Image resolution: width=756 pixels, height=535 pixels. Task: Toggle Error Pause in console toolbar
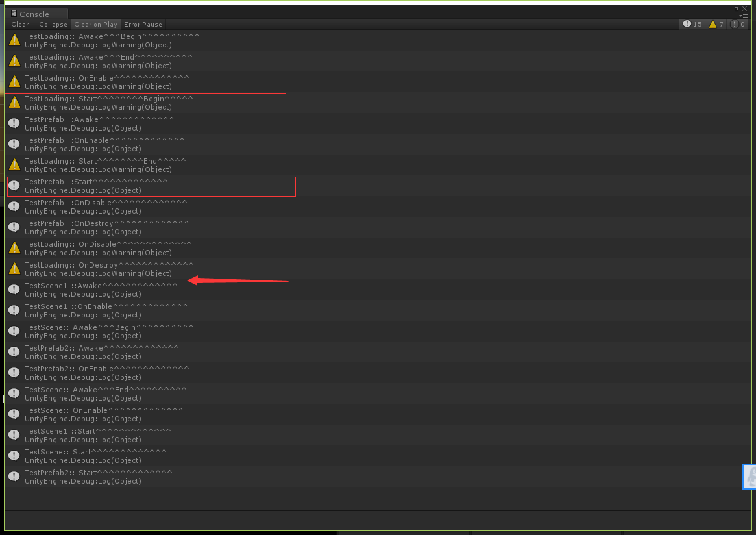(143, 25)
